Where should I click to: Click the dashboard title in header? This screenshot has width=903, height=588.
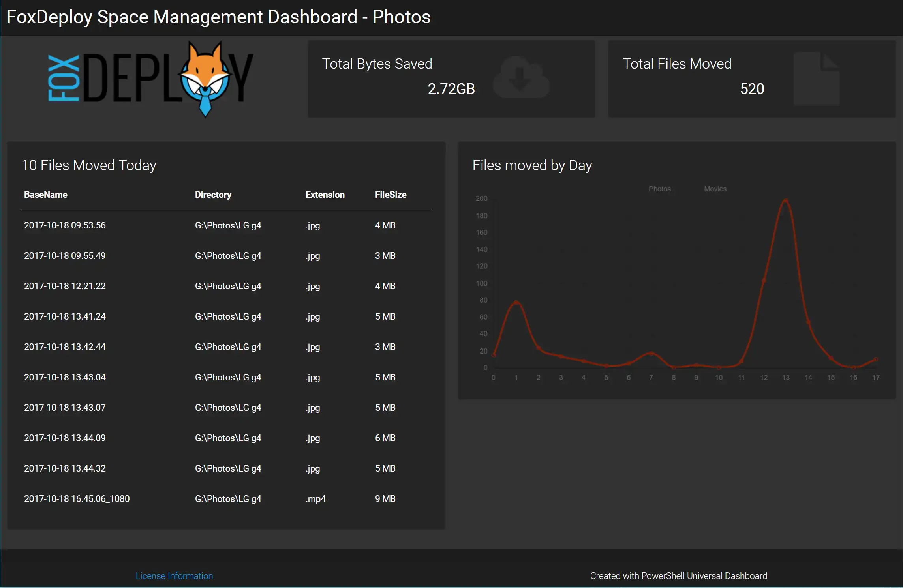pos(218,17)
